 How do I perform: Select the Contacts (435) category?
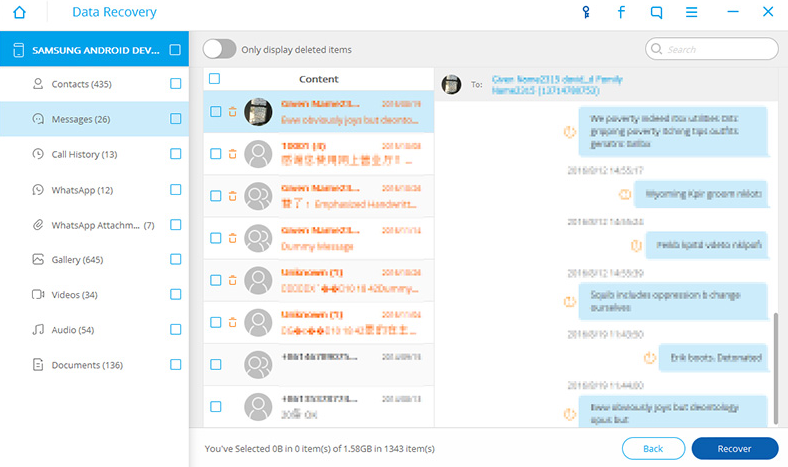(x=94, y=83)
